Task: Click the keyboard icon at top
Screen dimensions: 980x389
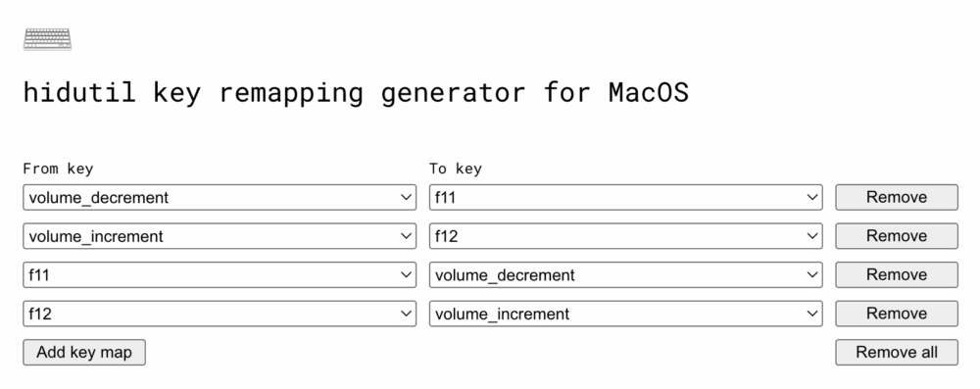Action: click(47, 39)
